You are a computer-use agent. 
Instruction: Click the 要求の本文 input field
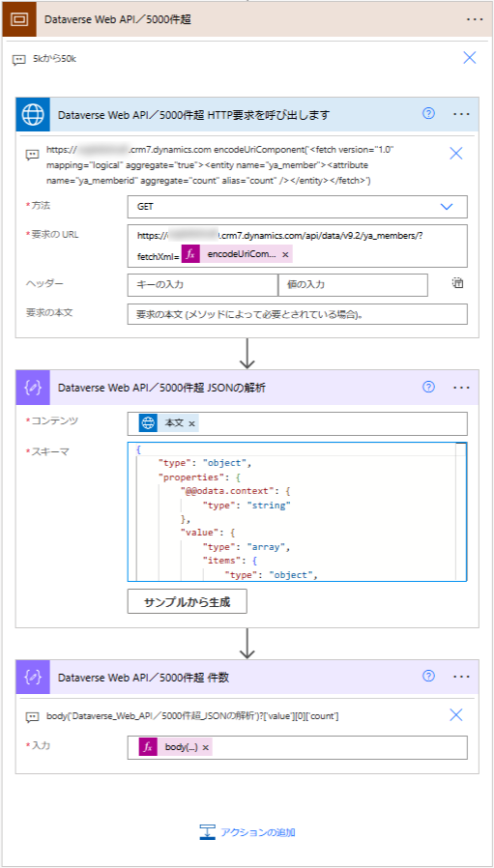298,314
